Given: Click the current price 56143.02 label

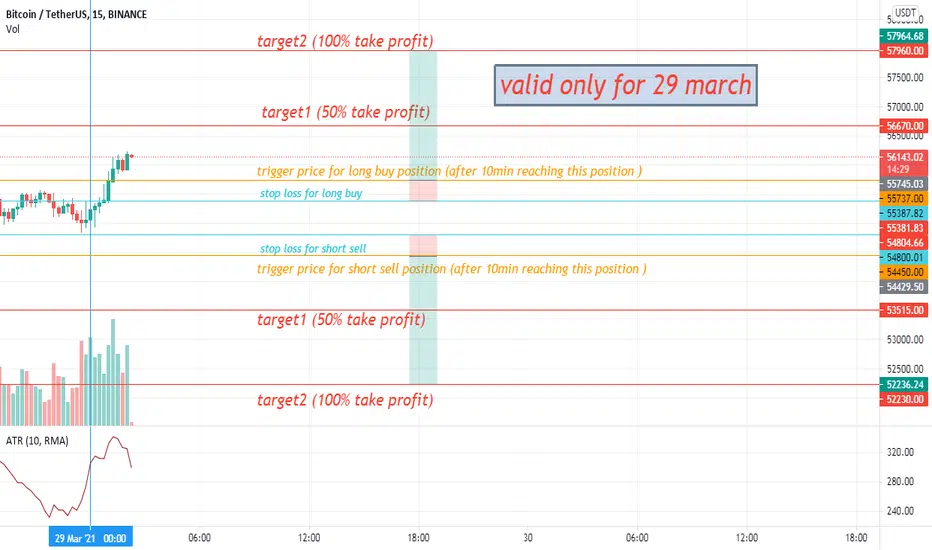Looking at the screenshot, I should tap(904, 163).
